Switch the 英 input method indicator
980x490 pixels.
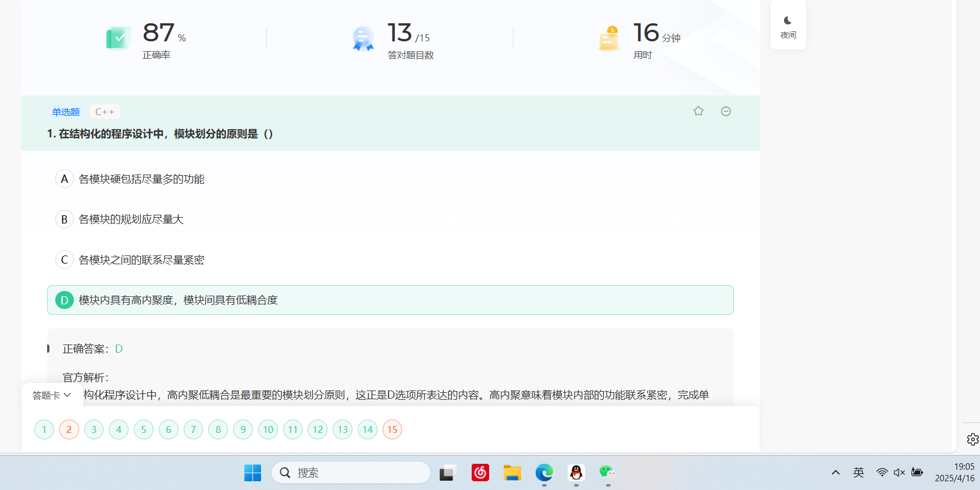pos(858,473)
